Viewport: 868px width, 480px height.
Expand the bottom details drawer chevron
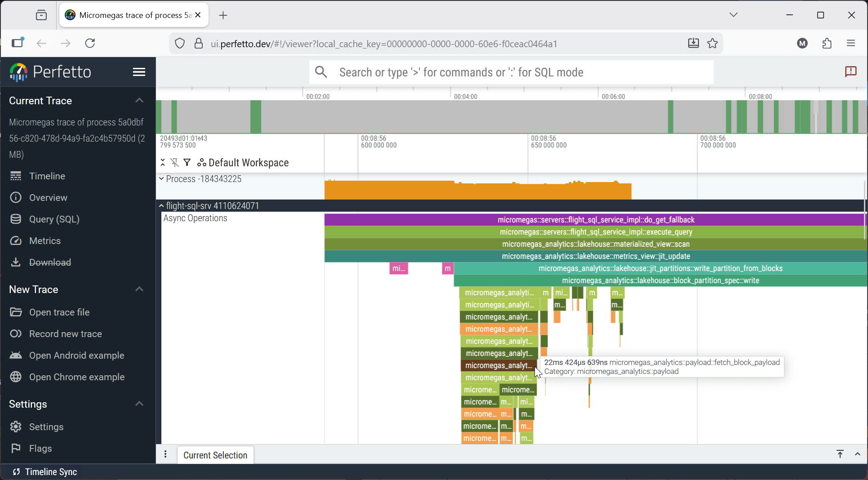tap(858, 454)
